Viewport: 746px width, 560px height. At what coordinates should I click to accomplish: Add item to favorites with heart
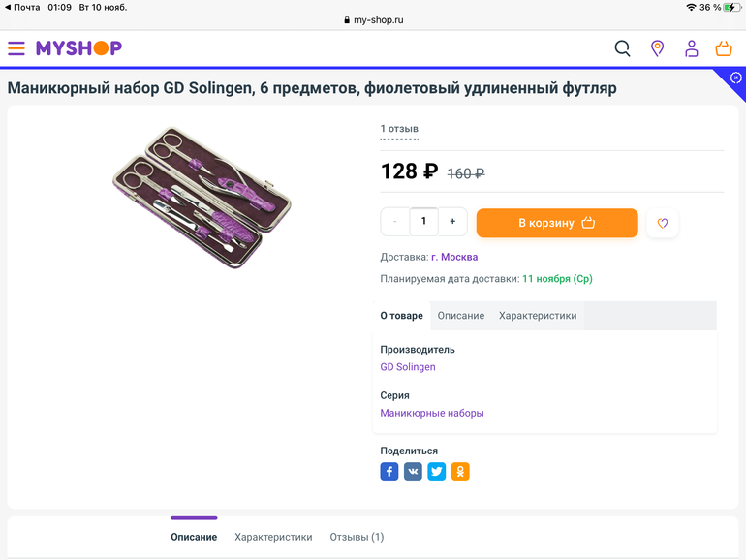click(663, 223)
